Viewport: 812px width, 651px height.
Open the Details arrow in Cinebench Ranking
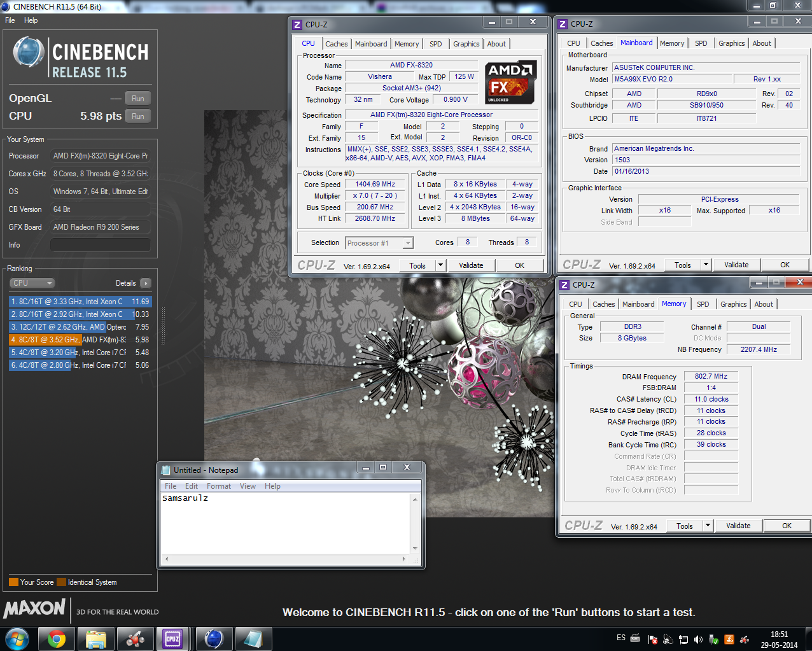coord(146,283)
